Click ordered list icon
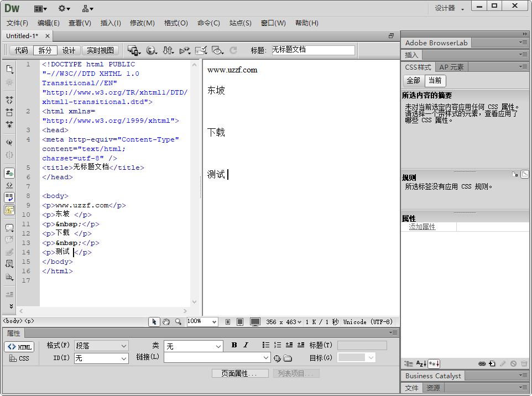This screenshot has height=396, width=532. (x=278, y=345)
